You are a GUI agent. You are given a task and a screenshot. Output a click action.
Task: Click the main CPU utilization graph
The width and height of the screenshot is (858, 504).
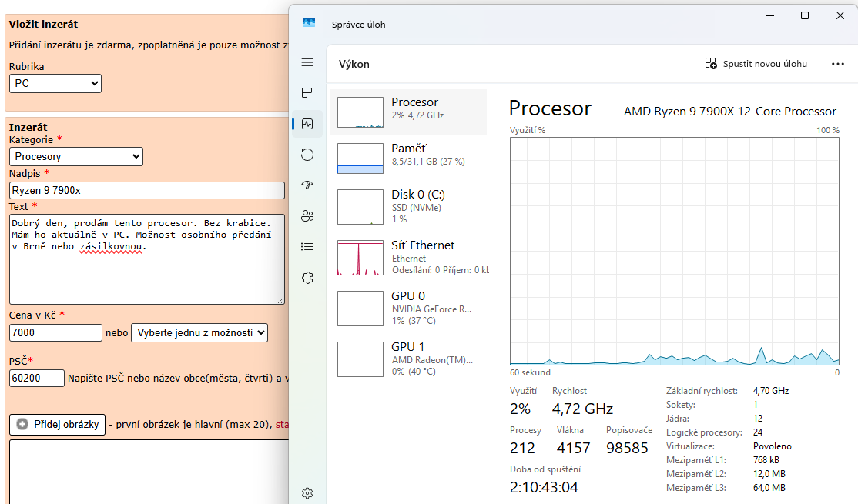(674, 251)
